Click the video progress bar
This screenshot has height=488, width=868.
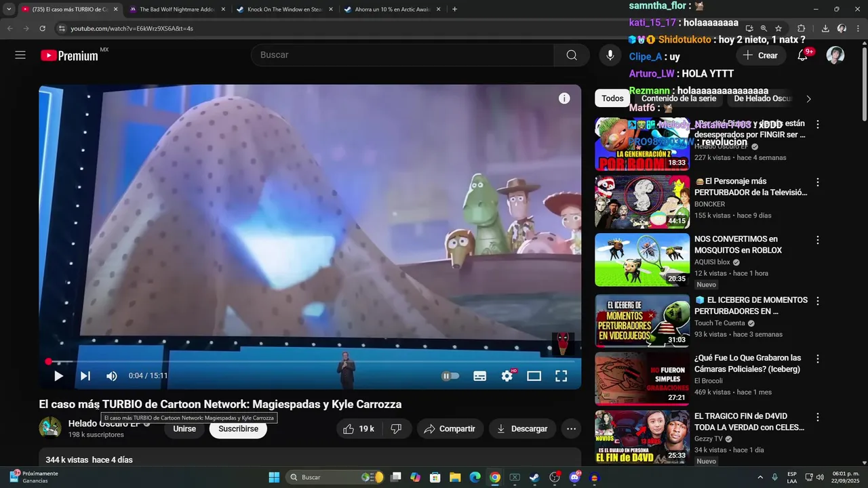click(x=310, y=362)
